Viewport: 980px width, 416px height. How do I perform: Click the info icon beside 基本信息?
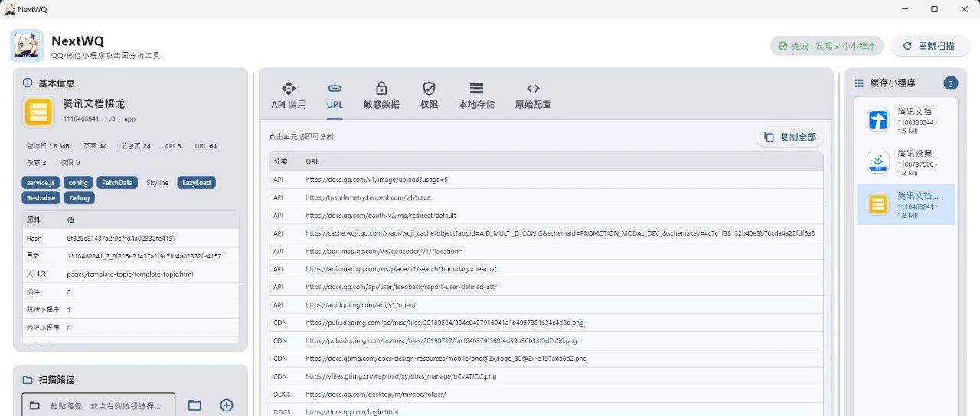[28, 83]
